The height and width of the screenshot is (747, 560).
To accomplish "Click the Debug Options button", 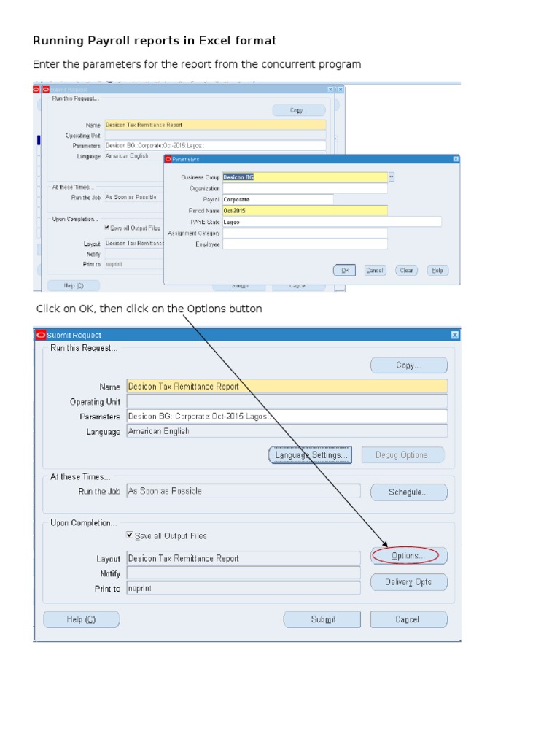I will pyautogui.click(x=402, y=455).
